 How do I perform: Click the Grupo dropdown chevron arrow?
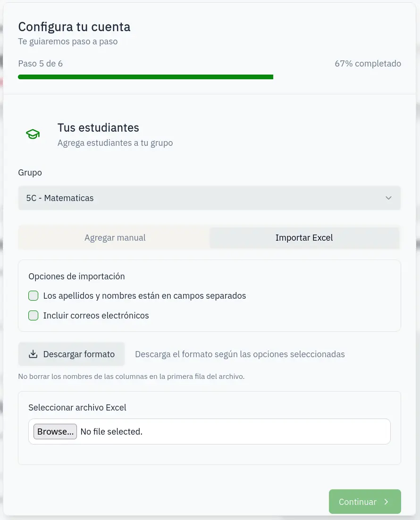point(388,198)
